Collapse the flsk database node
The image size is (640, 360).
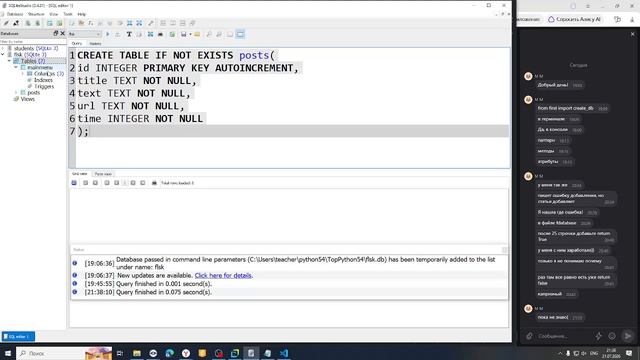(3, 54)
